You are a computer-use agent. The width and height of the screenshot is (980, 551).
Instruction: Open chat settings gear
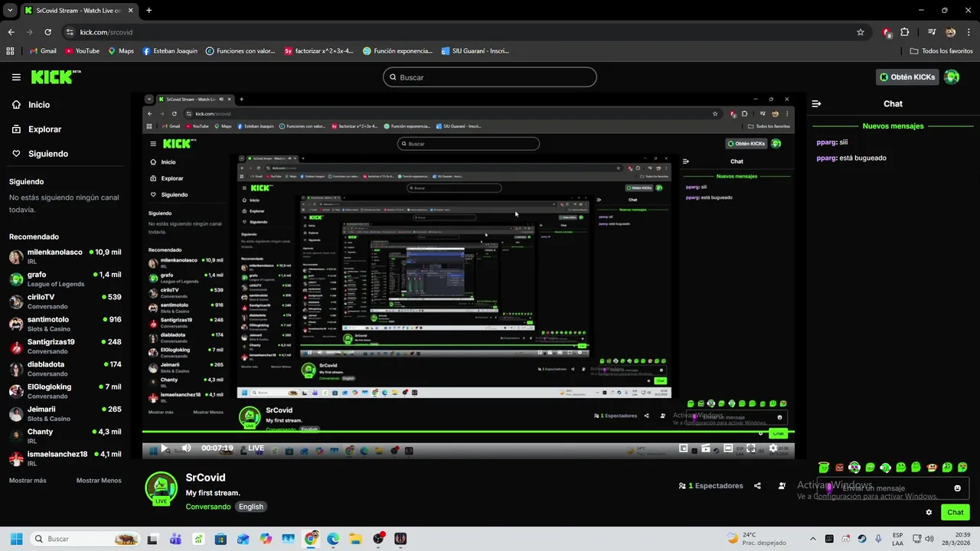tap(929, 513)
